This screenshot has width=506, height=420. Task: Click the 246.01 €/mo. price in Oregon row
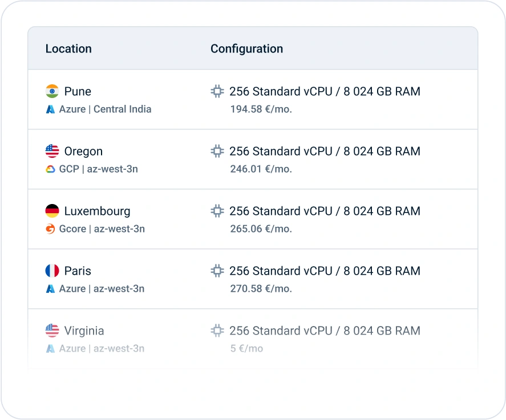pos(261,169)
